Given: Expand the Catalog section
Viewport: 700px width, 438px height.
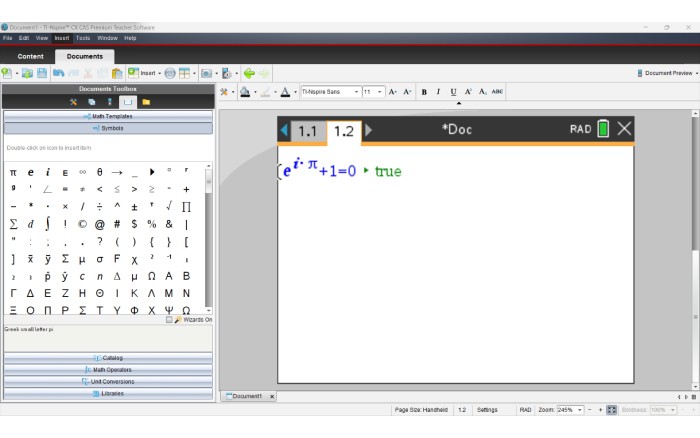Looking at the screenshot, I should point(108,357).
